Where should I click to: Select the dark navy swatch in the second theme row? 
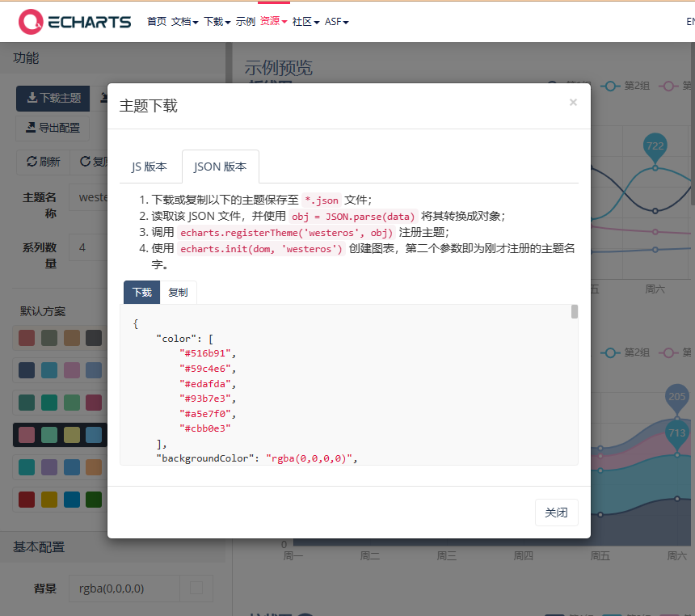[27, 370]
